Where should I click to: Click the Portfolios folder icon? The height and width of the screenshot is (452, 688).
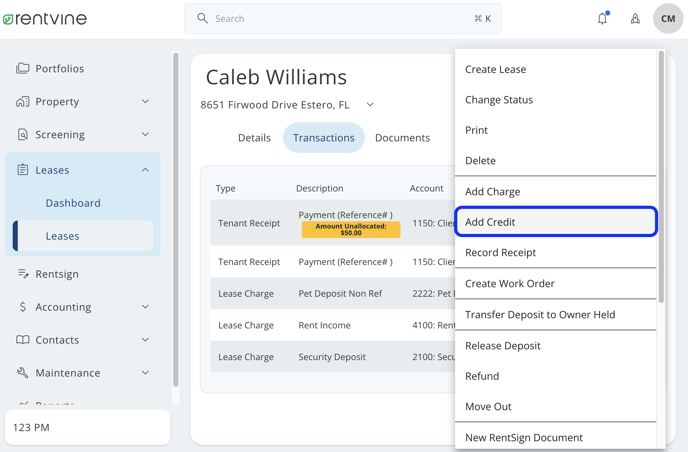tap(23, 68)
